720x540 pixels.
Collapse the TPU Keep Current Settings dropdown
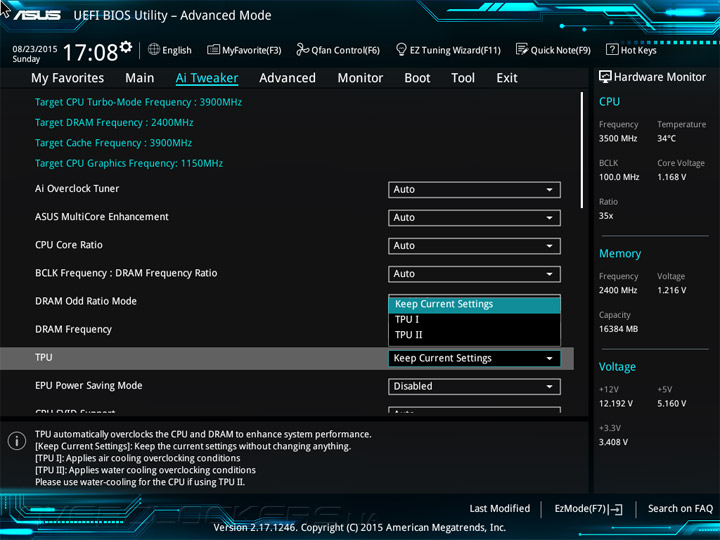tap(474, 358)
